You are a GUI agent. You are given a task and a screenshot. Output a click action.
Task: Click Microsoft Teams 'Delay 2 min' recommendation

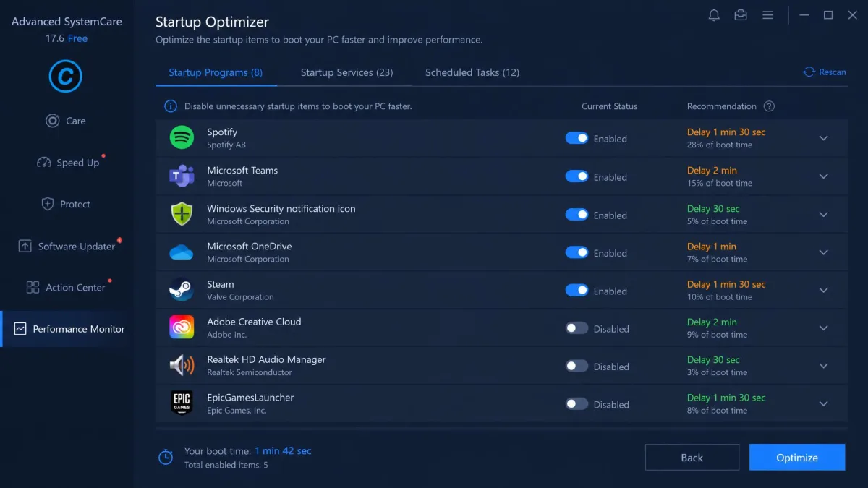click(x=712, y=171)
